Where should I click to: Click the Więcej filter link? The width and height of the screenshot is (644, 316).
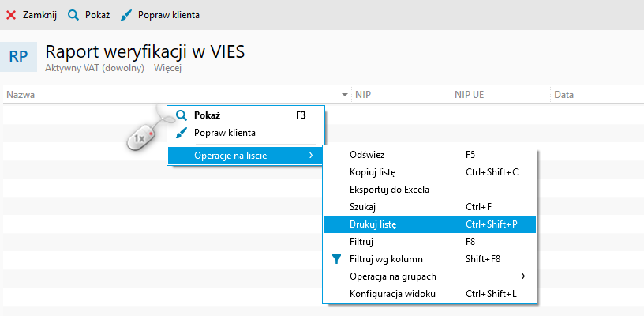click(x=168, y=69)
